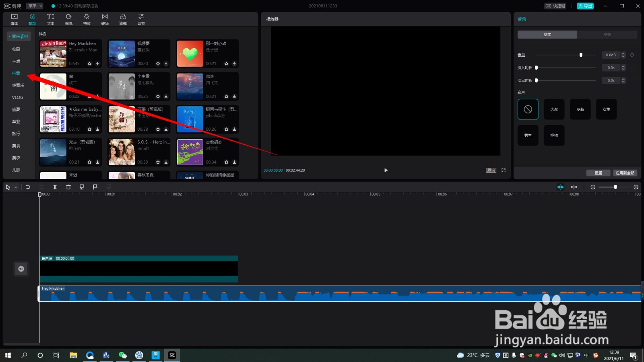
Task: Play the preview in the player
Action: 386,170
